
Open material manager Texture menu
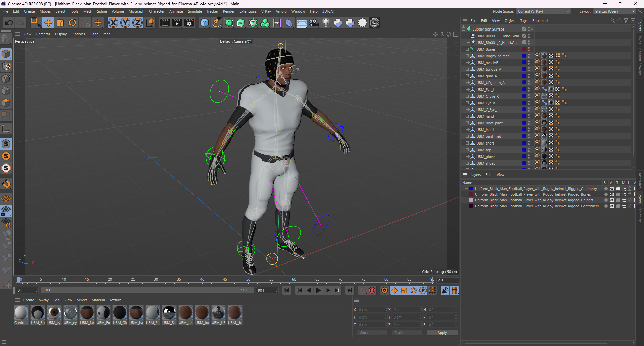coord(115,300)
